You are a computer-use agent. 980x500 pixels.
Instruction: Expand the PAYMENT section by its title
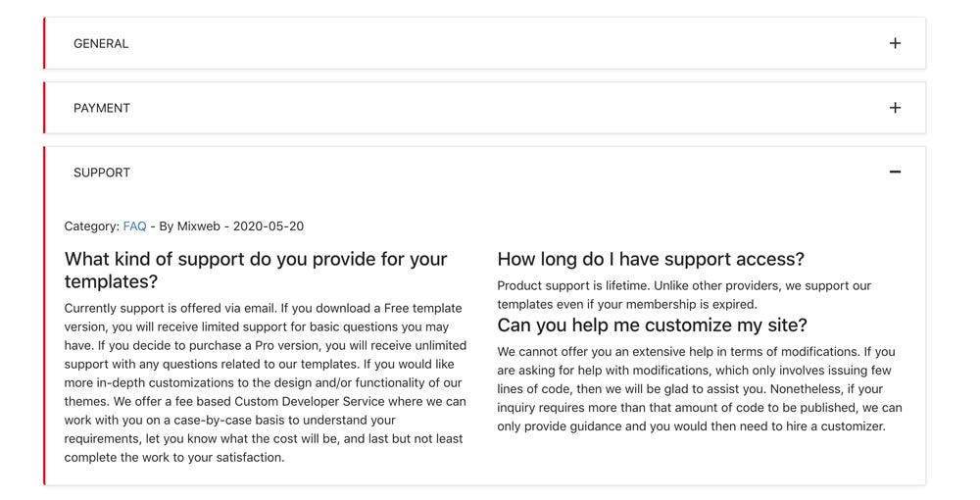pos(102,108)
